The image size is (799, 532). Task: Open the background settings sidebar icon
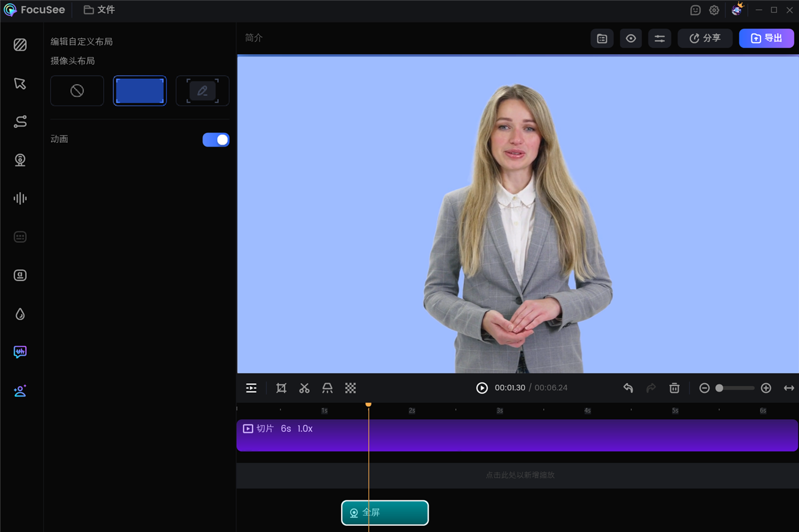(20, 45)
